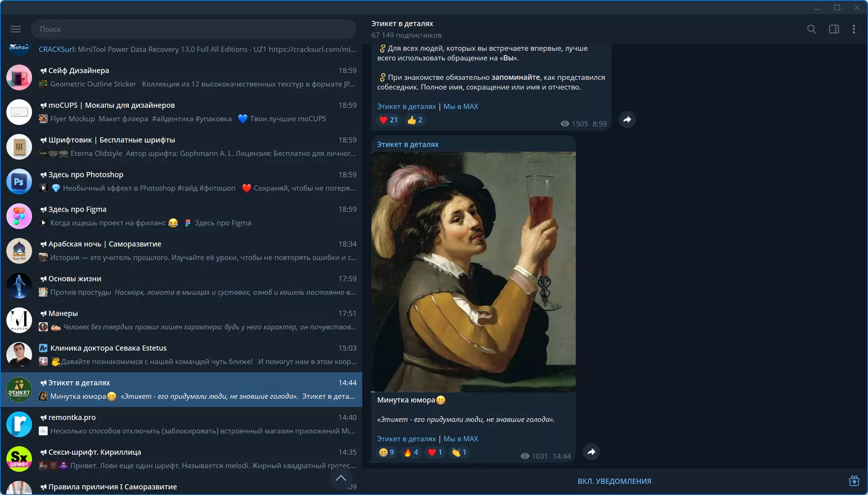Open the Клиника доктора Севака avatar

pyautogui.click(x=19, y=355)
